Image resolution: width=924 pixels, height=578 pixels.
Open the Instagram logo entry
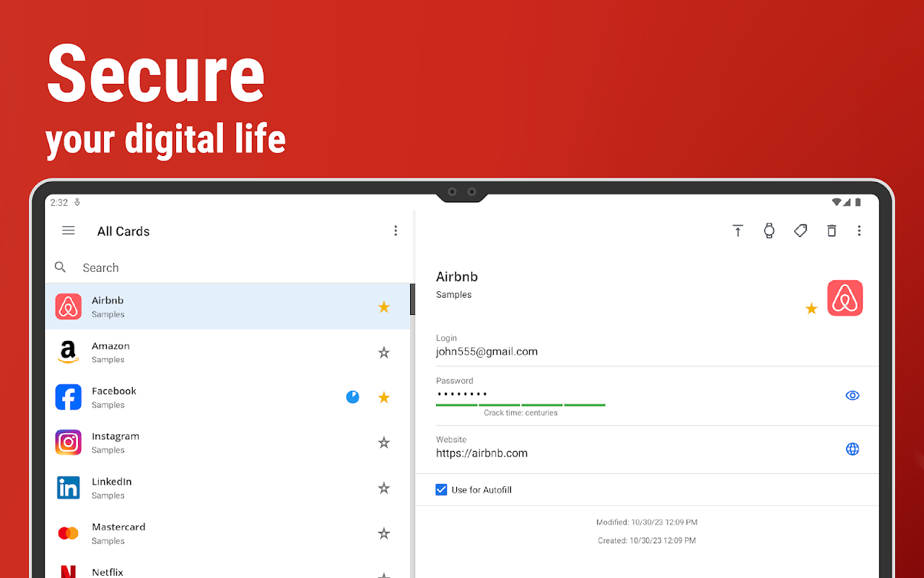(x=69, y=442)
